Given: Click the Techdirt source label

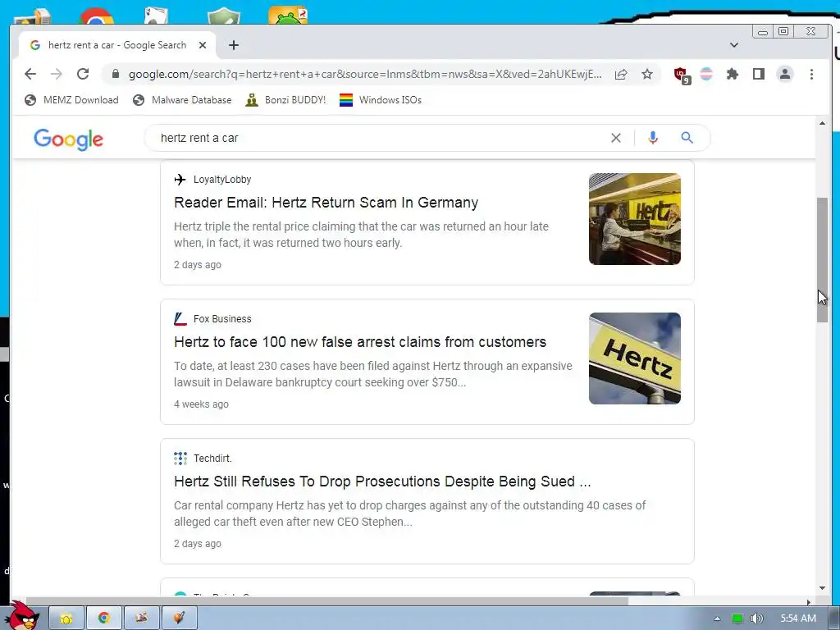Looking at the screenshot, I should [x=212, y=458].
